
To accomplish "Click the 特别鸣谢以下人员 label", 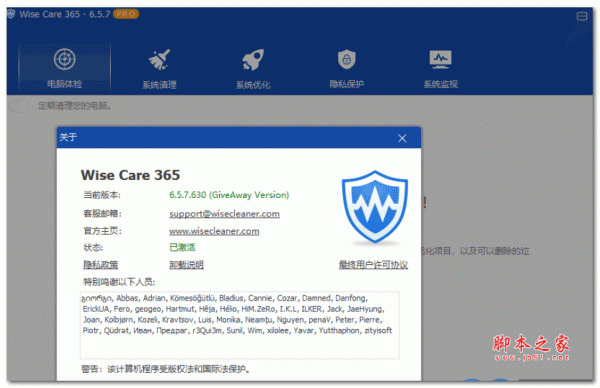I will click(x=119, y=282).
